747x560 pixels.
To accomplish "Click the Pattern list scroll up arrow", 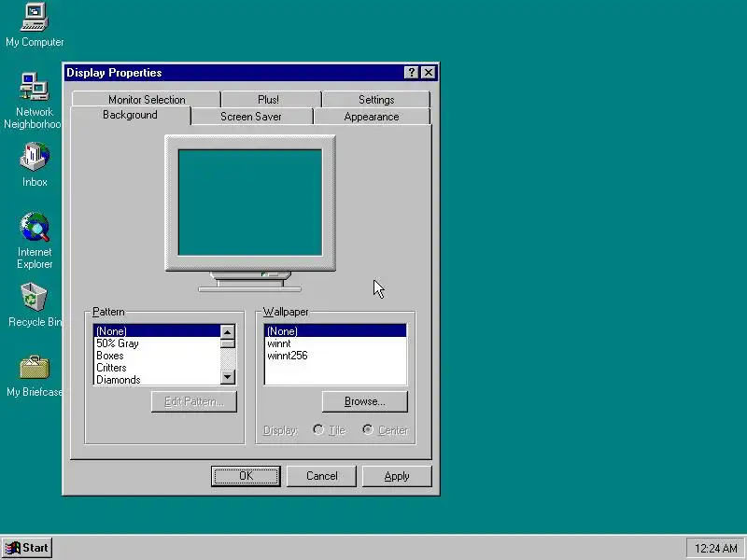I will (x=228, y=331).
